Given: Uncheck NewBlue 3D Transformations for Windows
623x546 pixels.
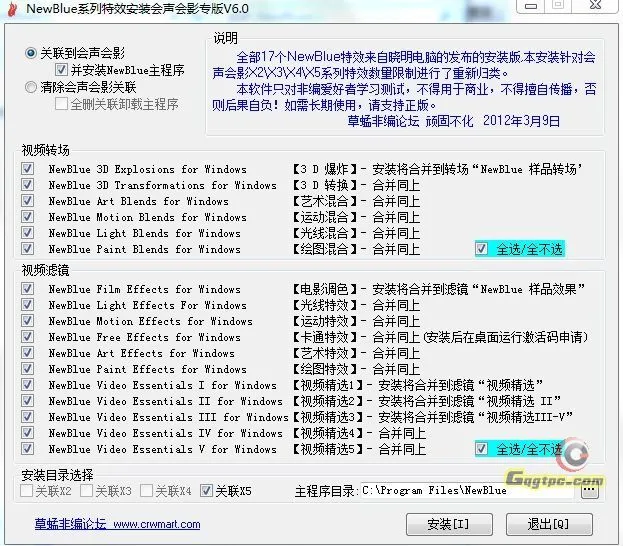Looking at the screenshot, I should pyautogui.click(x=27, y=184).
